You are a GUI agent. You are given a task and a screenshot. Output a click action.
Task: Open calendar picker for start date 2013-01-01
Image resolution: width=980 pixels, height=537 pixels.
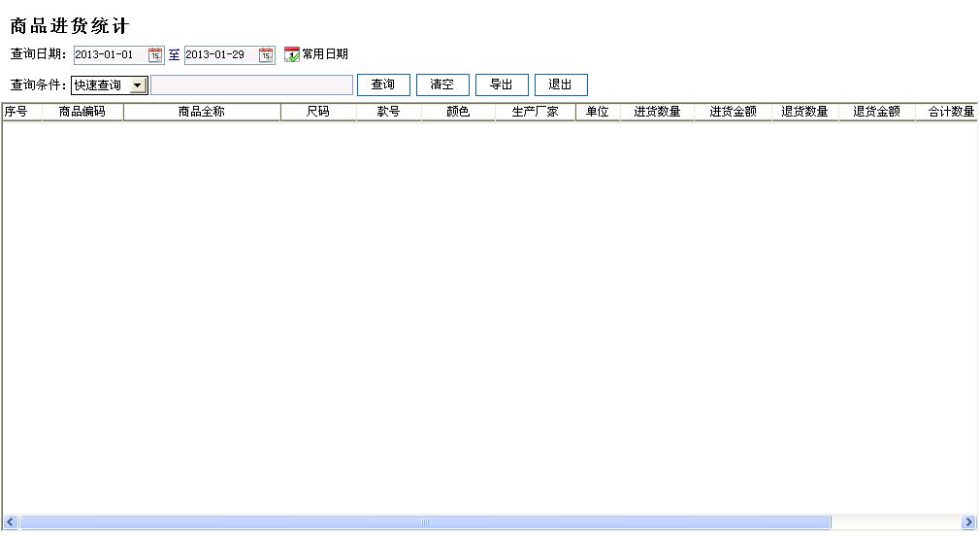pos(155,55)
